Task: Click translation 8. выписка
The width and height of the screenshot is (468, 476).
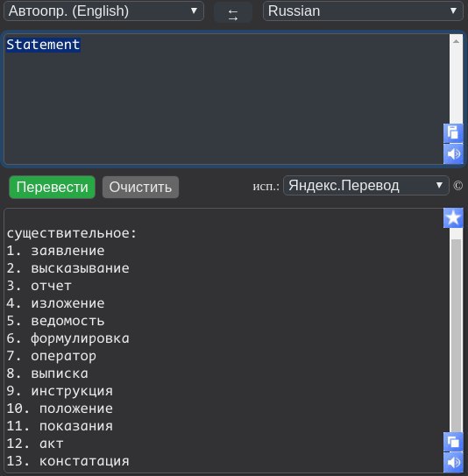Action: tap(47, 373)
